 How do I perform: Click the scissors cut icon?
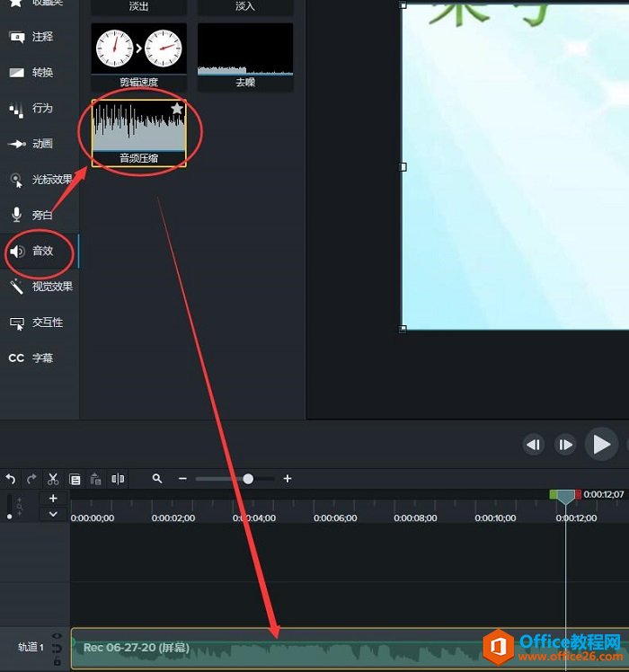[x=53, y=479]
